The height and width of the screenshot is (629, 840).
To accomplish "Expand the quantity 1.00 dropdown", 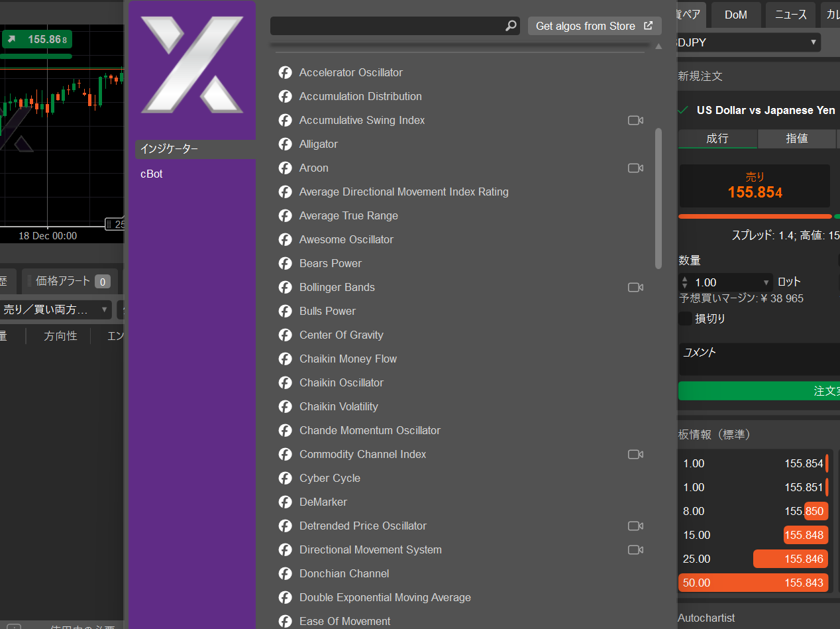I will pos(766,282).
